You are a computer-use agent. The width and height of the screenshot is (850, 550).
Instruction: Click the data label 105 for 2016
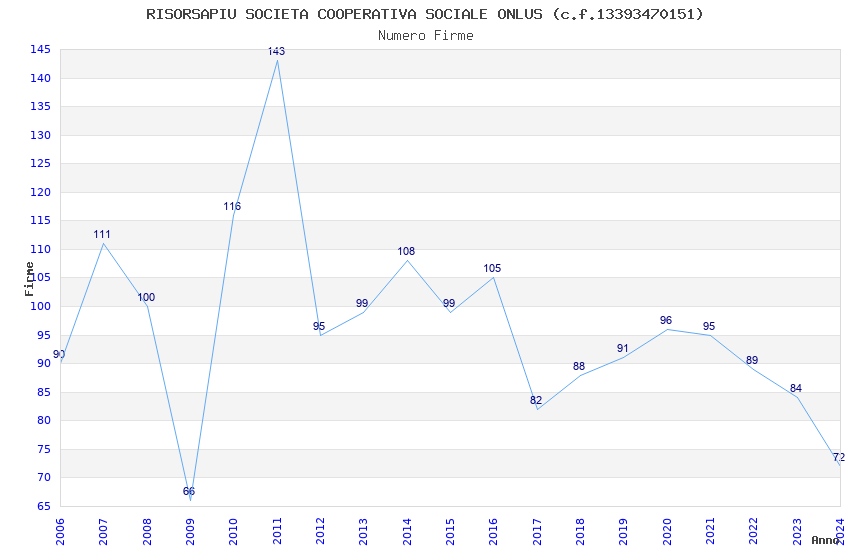pos(492,268)
